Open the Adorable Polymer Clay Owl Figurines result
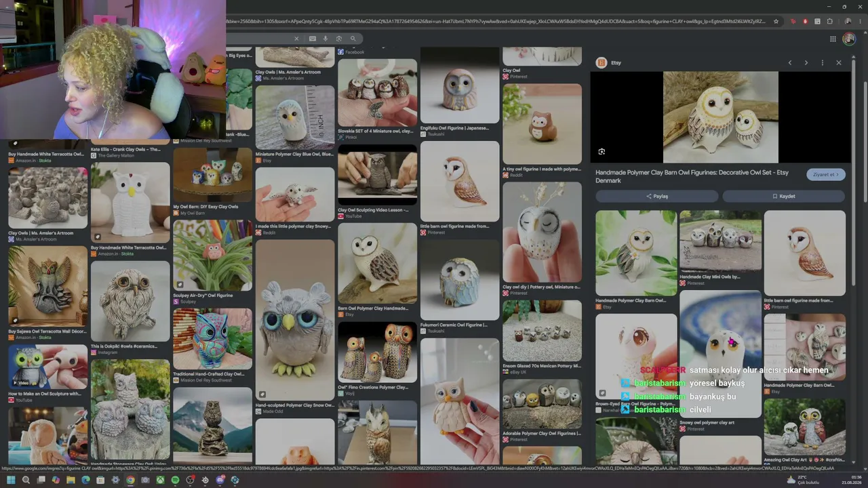Screen dimensions: 868x488 click(542, 403)
